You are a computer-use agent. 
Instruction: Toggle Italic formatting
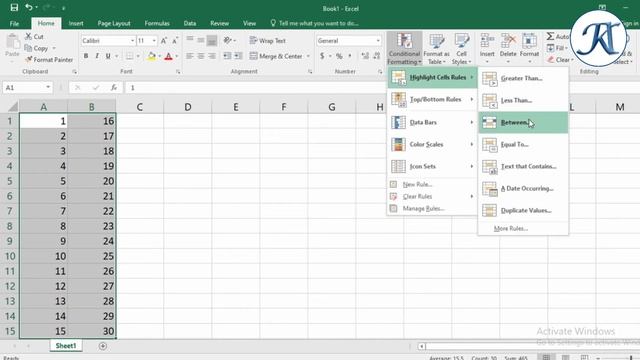click(x=97, y=56)
